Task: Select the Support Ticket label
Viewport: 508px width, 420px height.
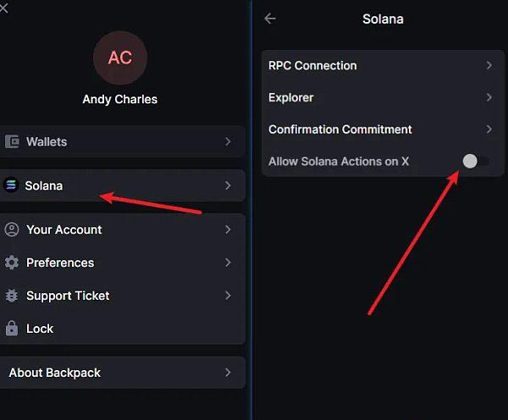Action: pyautogui.click(x=68, y=296)
